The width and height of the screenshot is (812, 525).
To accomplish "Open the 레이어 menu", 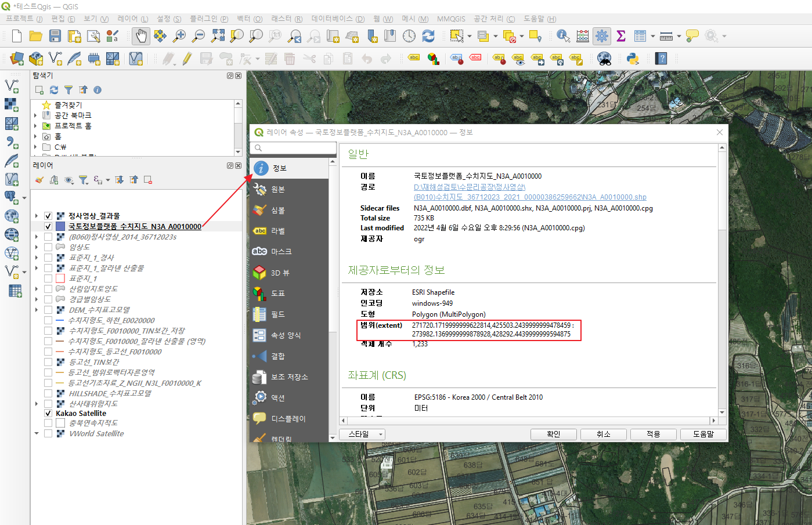I will click(x=132, y=19).
